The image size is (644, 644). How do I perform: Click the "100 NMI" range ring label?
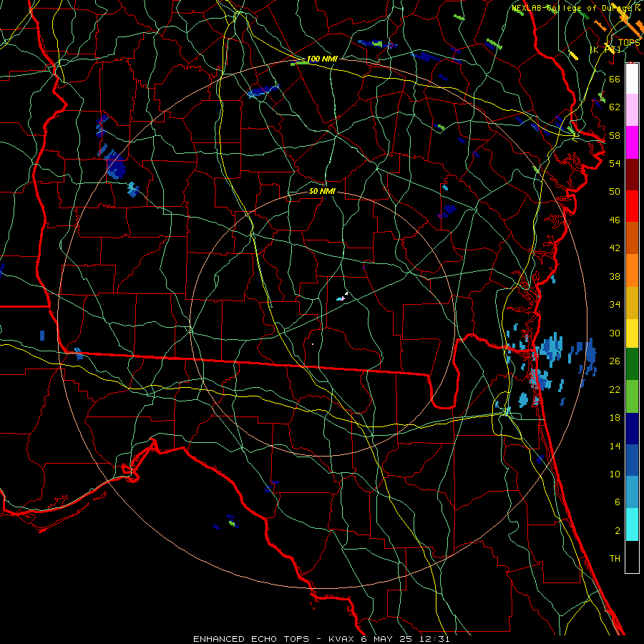pos(322,59)
